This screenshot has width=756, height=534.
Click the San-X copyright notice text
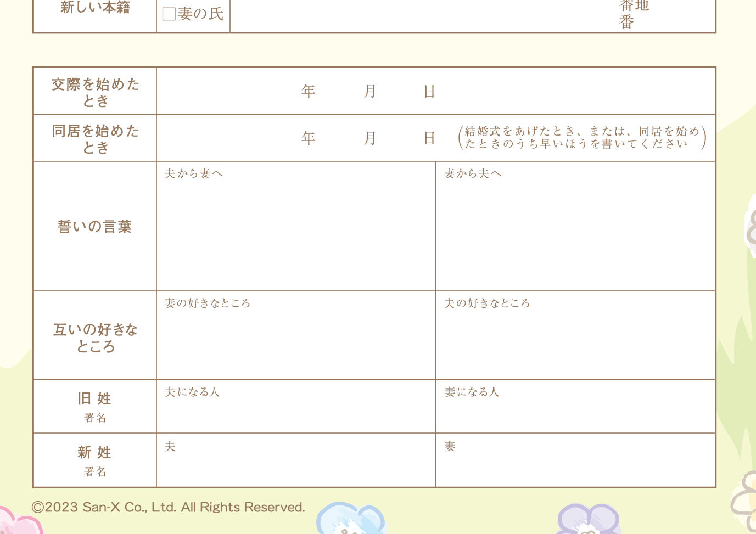coord(167,507)
